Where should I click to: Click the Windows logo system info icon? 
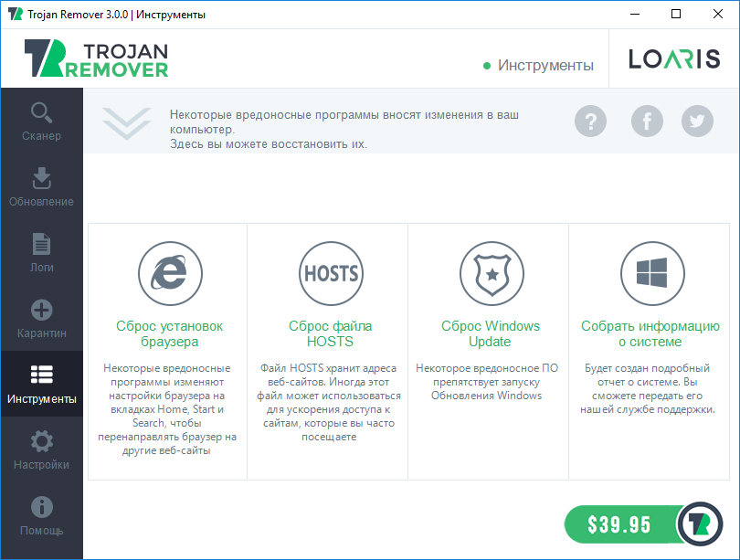coord(651,272)
